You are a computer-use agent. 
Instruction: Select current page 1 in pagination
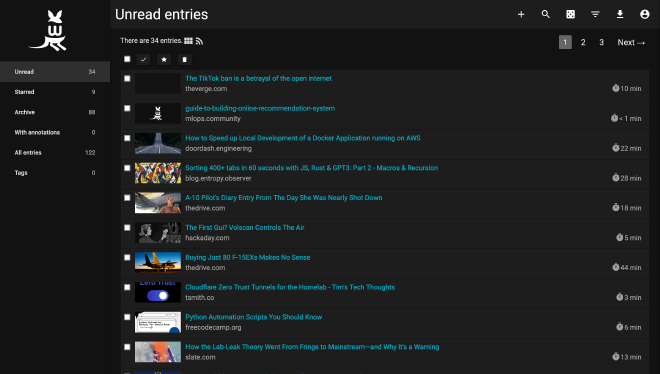tap(565, 42)
